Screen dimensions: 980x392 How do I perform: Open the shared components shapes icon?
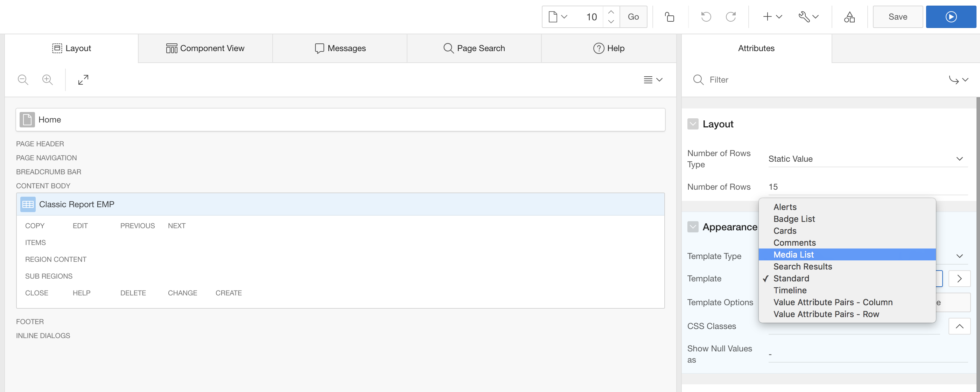[849, 17]
